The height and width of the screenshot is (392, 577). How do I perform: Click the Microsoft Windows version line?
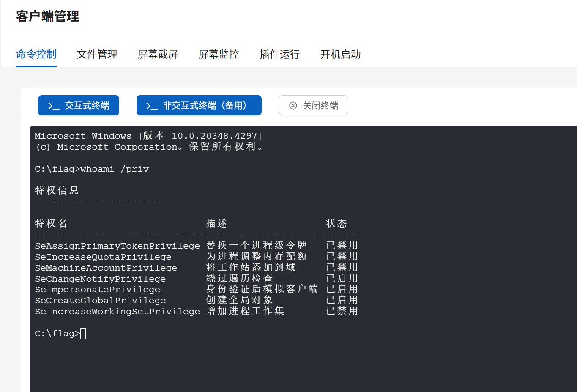click(148, 136)
